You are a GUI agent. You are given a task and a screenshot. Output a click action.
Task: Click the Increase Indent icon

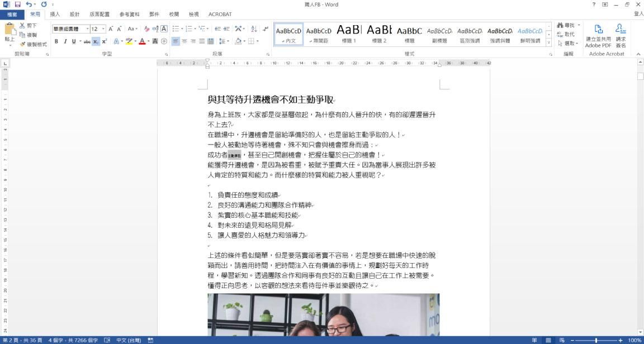tap(227, 28)
